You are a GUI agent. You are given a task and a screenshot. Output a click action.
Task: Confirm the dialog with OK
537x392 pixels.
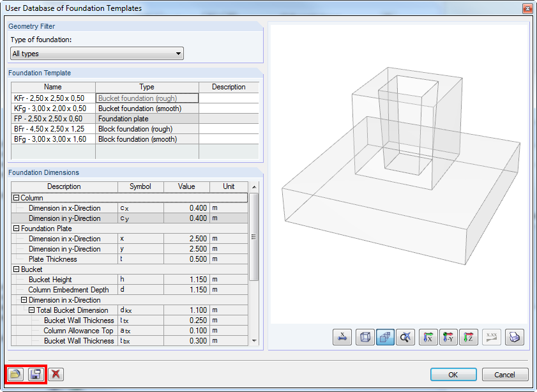[453, 375]
